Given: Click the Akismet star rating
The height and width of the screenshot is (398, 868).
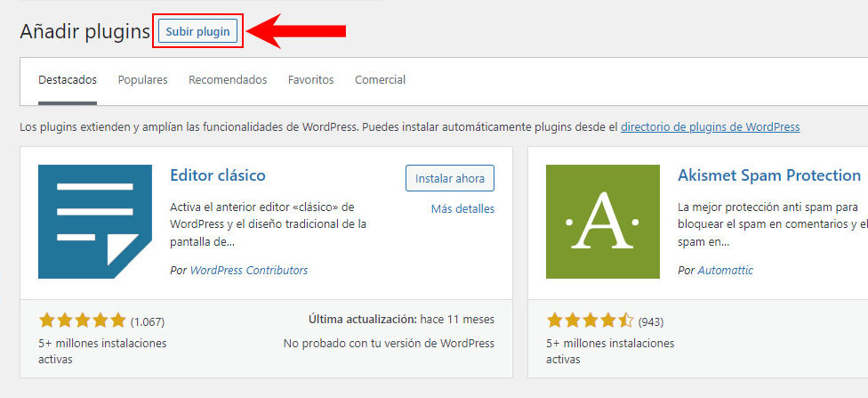Looking at the screenshot, I should coord(591,321).
